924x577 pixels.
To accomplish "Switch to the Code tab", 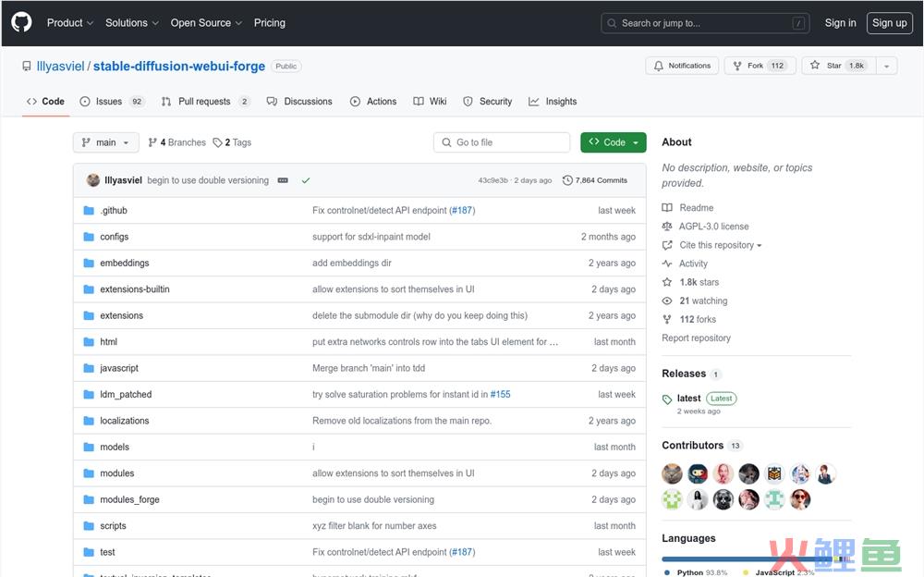I will pos(45,102).
